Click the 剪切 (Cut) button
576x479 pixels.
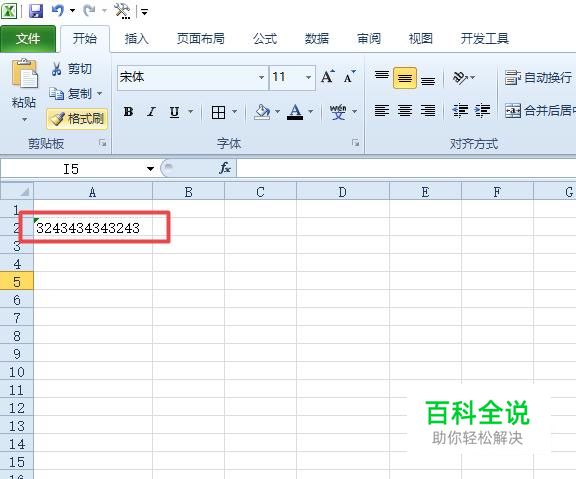tap(72, 69)
